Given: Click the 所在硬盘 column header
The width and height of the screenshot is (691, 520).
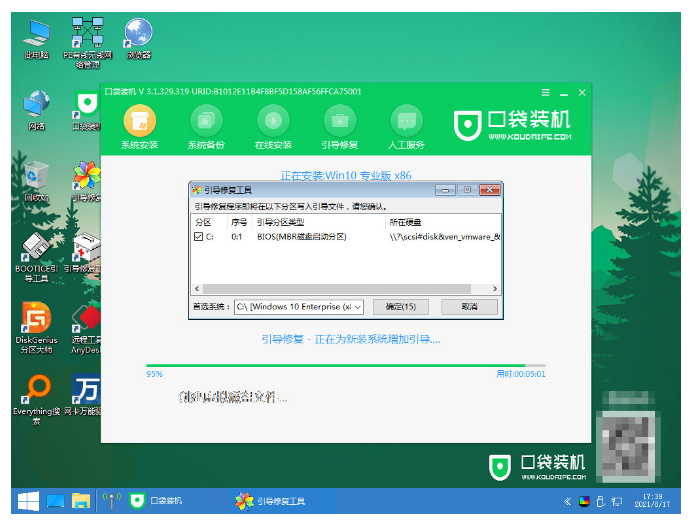Looking at the screenshot, I should click(443, 222).
